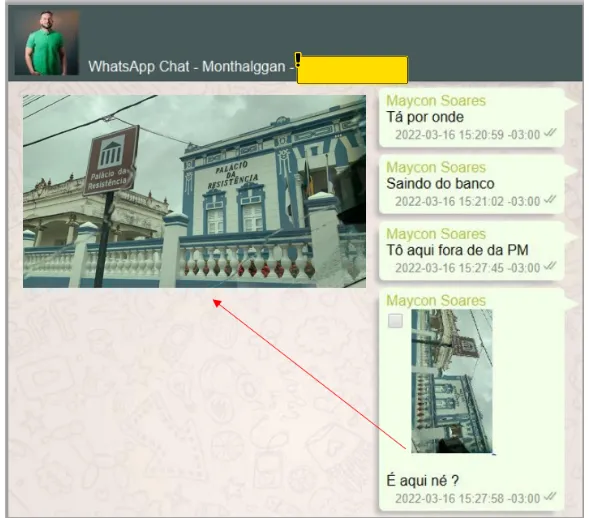
Task: Click timestamp 2022-03-16 15:20:59 -03:00
Action: pyautogui.click(x=467, y=134)
